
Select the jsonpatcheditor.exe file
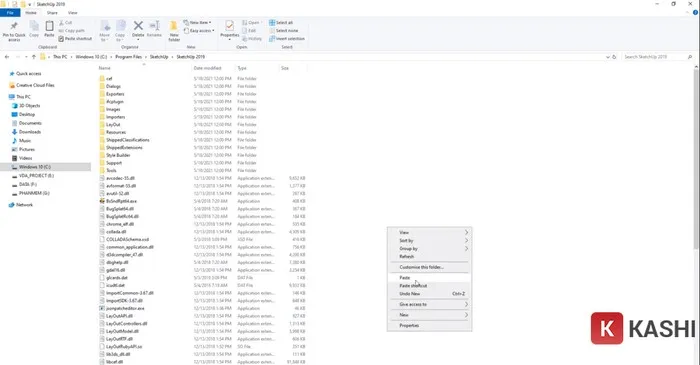125,308
